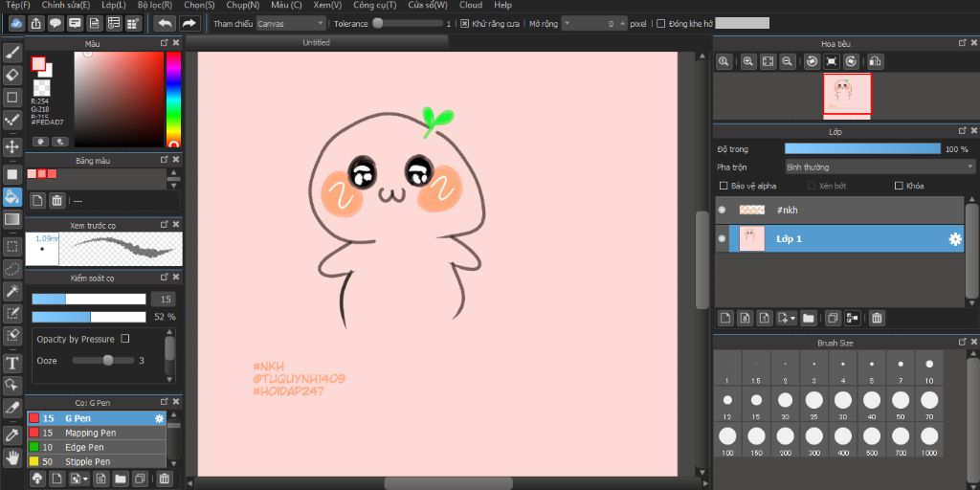Click the share/export icon in toolbar
Viewport: 980px width, 490px height.
[36, 24]
